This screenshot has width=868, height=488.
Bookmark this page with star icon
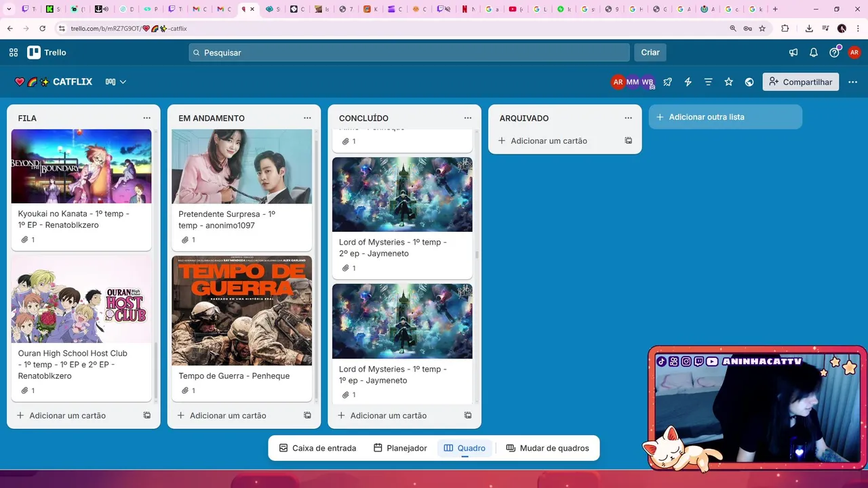click(762, 28)
